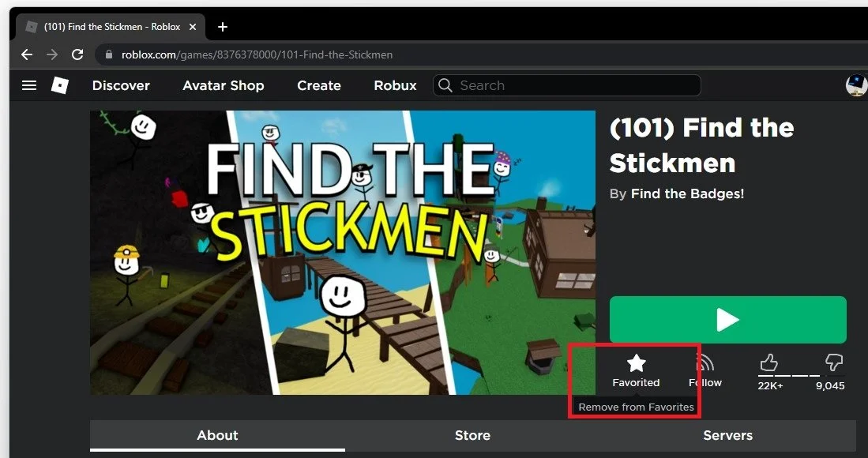Click the search magnifier icon
Image resolution: width=868 pixels, height=458 pixels.
click(445, 85)
